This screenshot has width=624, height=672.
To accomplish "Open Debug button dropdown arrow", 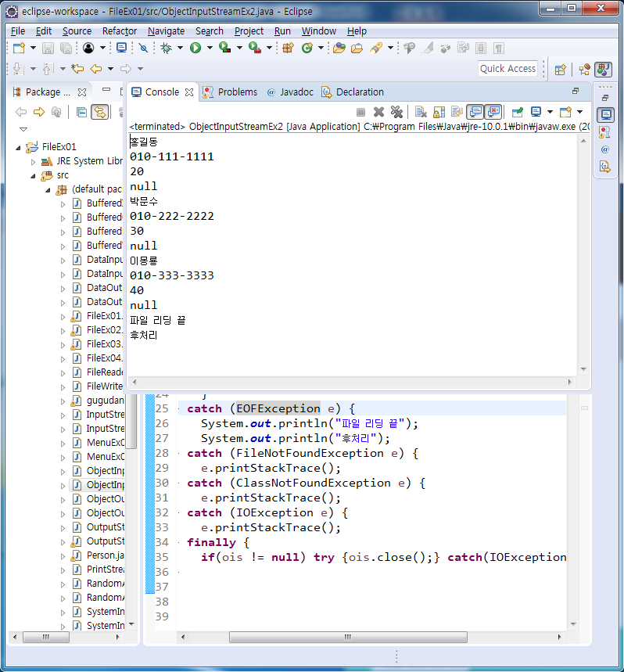I will [181, 48].
